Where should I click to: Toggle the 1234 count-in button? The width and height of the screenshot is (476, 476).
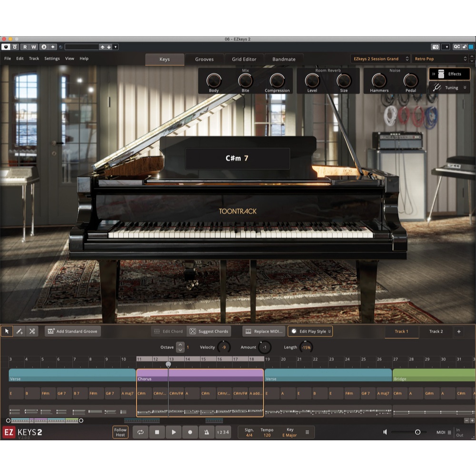click(223, 432)
